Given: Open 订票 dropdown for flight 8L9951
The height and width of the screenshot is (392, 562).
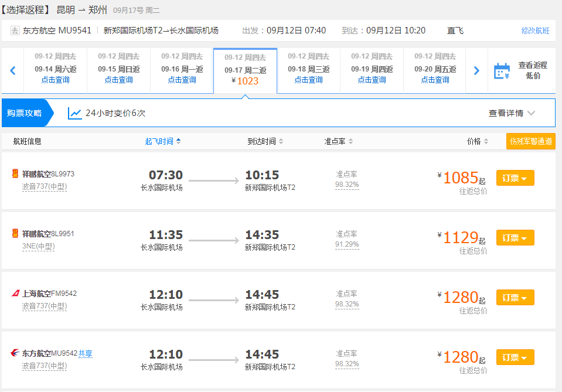Looking at the screenshot, I should (515, 238).
